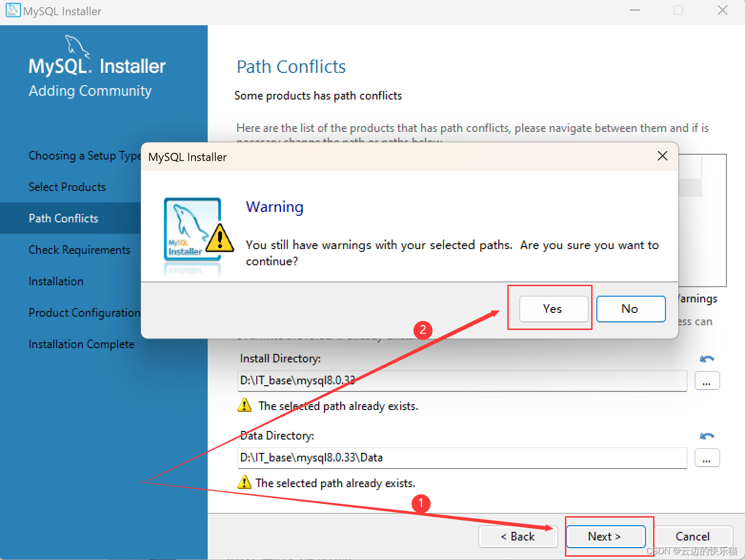Screen dimensions: 745x560
Task: Edit the Data Directory path field
Action: point(462,458)
